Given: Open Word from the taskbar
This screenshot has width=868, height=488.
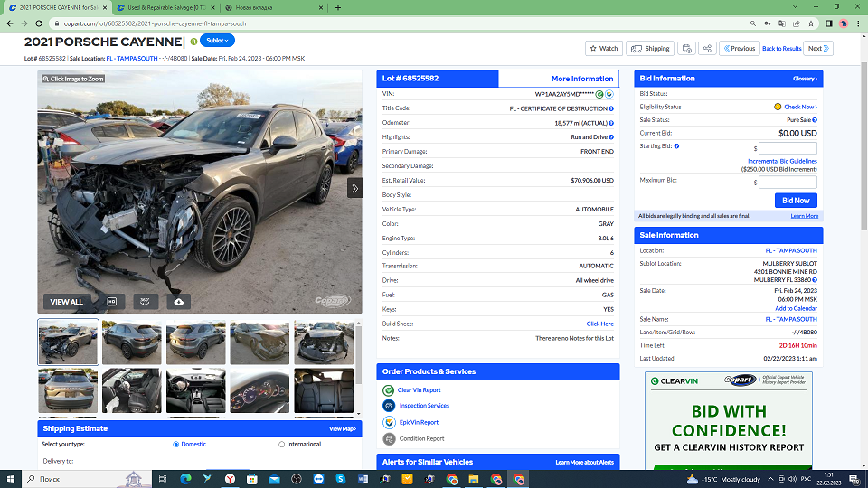Looking at the screenshot, I should (363, 479).
